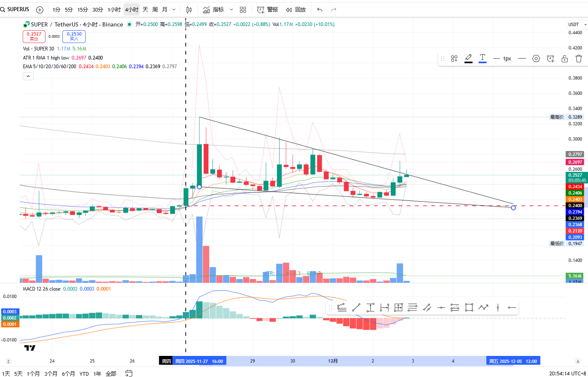Select the horizontal ray tool
The image size is (588, 377).
512,307
